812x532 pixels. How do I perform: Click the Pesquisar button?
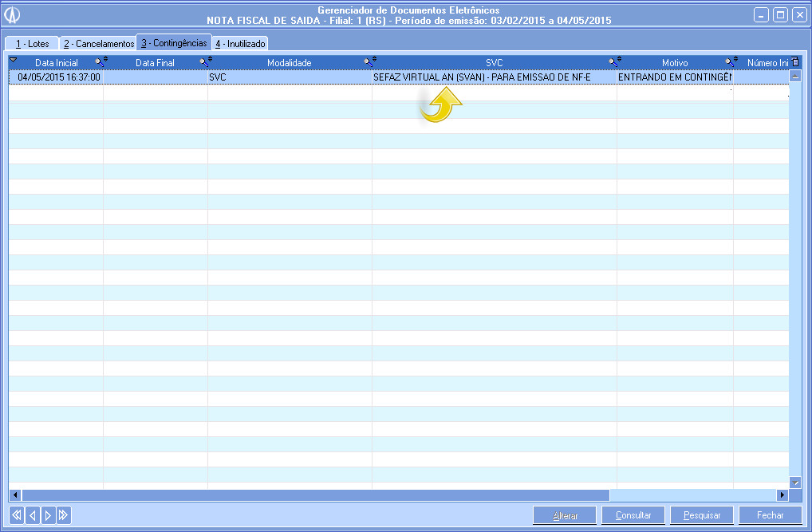pos(702,515)
